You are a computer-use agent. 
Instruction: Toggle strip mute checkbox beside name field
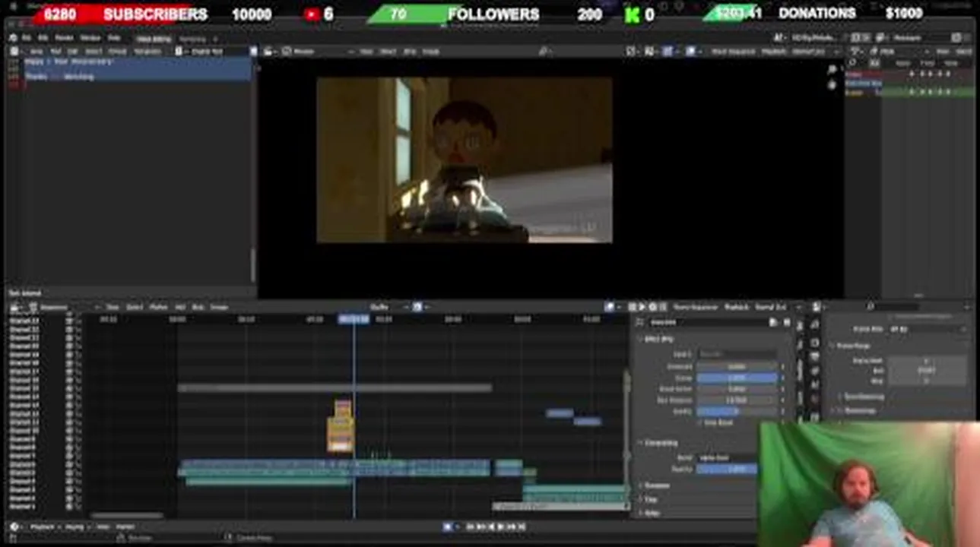(787, 322)
